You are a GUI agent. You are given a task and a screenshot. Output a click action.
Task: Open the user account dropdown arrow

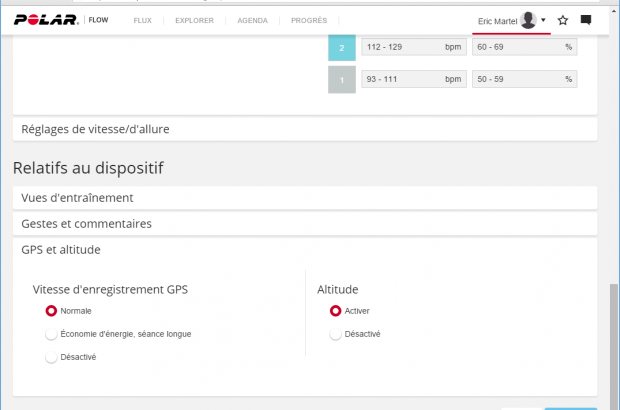pyautogui.click(x=543, y=20)
